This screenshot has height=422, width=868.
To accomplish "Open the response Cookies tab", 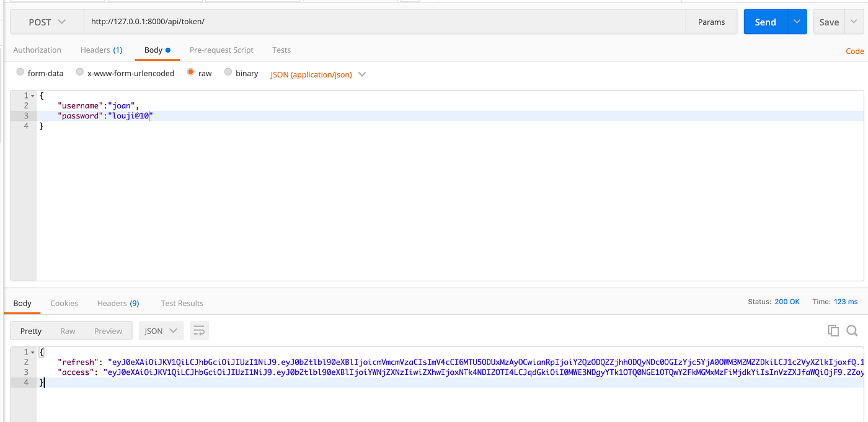I will 64,303.
